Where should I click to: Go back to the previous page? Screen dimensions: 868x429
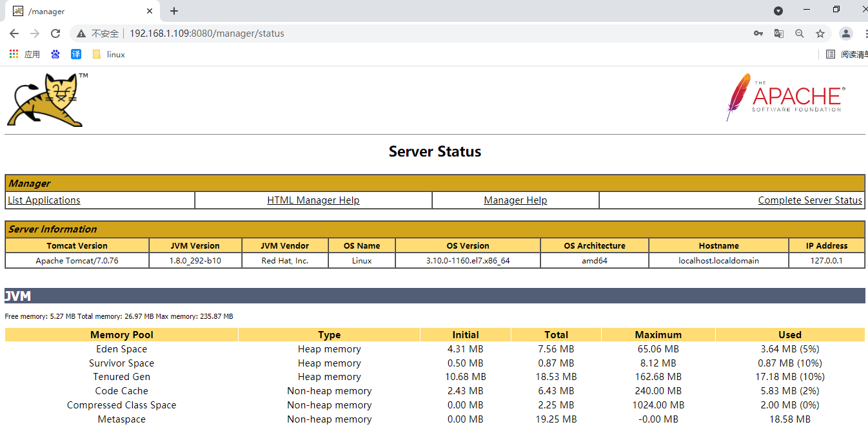click(x=14, y=33)
